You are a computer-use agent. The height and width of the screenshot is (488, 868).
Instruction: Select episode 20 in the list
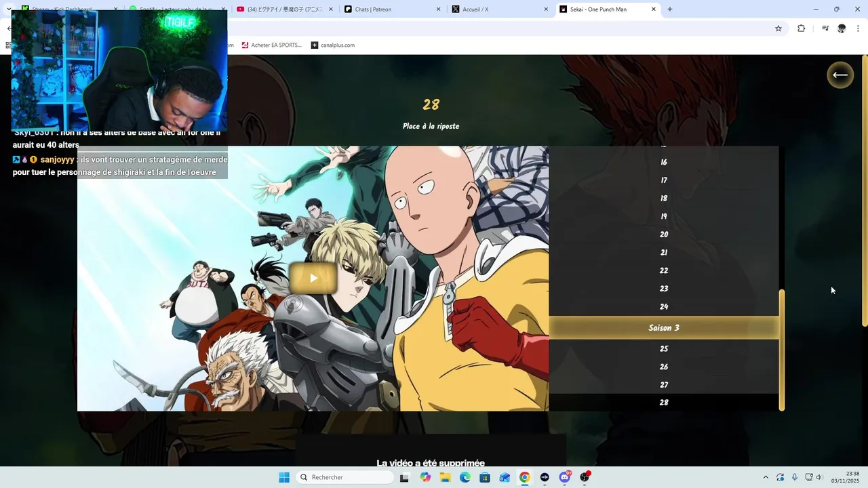tap(664, 235)
